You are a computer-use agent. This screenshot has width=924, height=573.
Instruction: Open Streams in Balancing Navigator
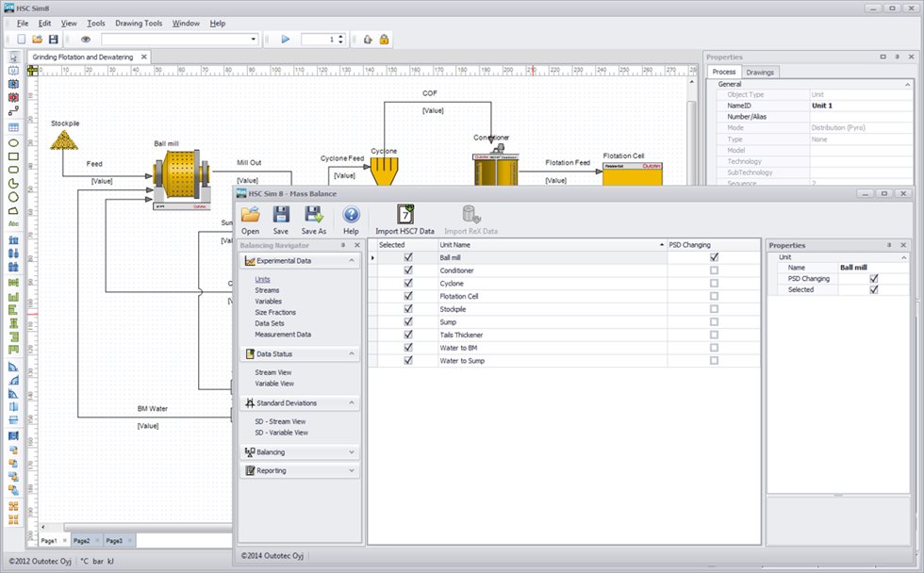point(267,290)
